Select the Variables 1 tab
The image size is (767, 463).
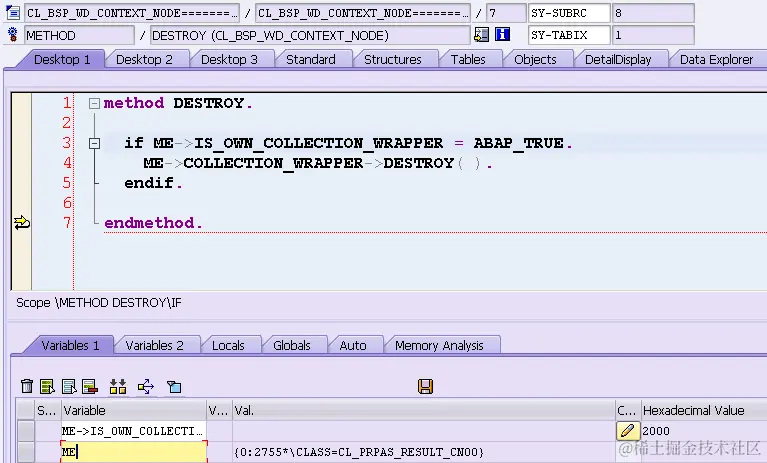(x=70, y=346)
